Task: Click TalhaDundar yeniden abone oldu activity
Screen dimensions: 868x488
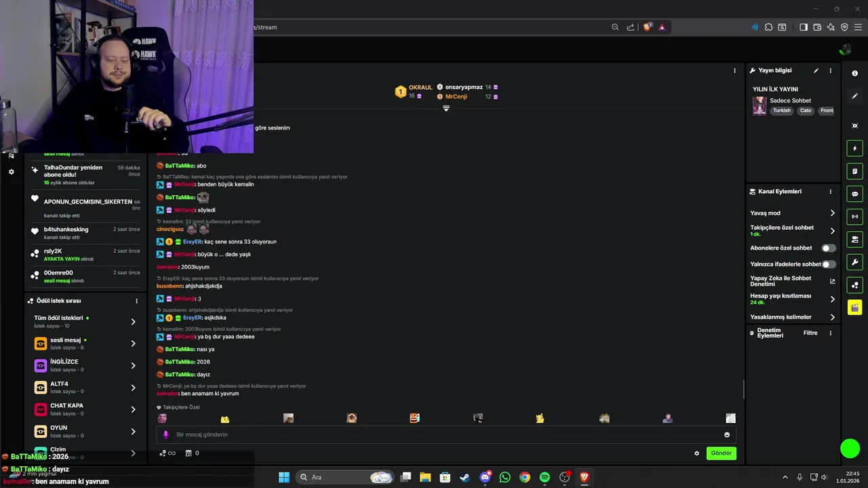Action: click(x=85, y=175)
